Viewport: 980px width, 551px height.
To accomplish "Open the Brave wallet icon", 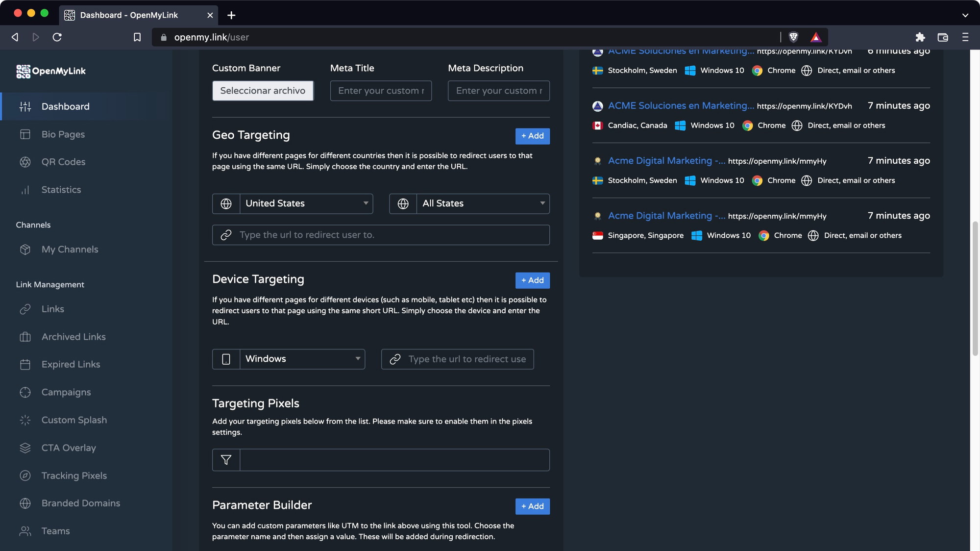I will [x=942, y=37].
